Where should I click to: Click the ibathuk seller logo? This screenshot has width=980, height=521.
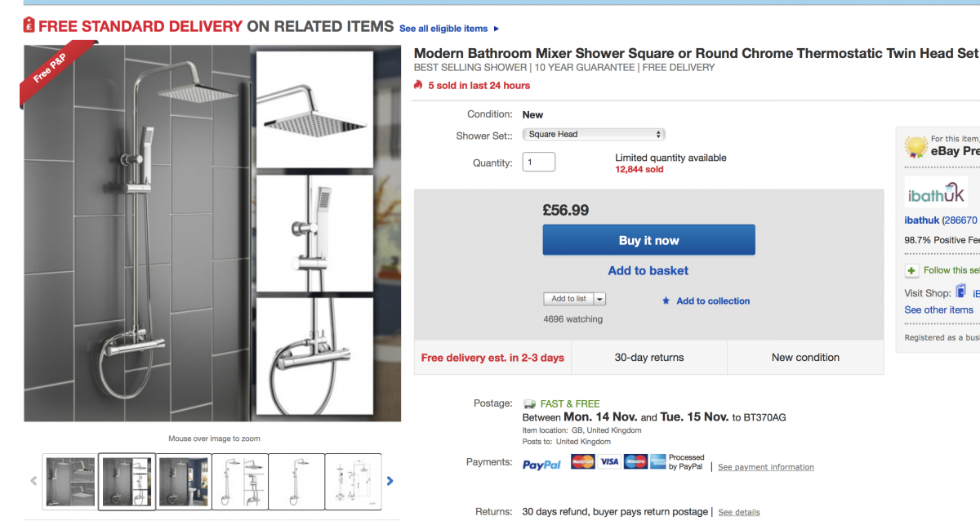[x=936, y=194]
